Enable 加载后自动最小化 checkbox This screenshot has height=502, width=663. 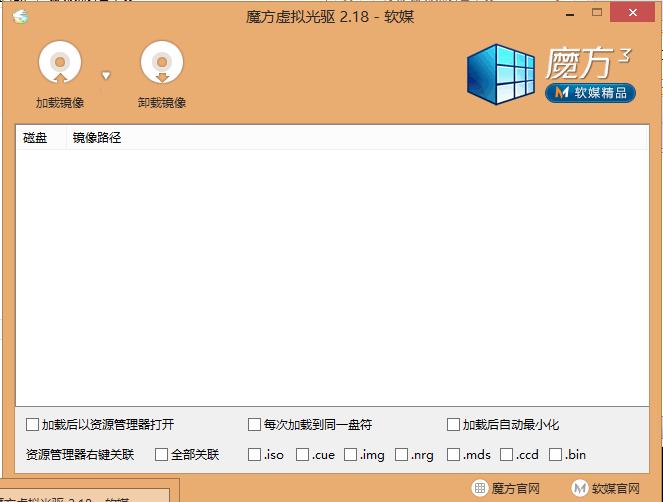[453, 424]
